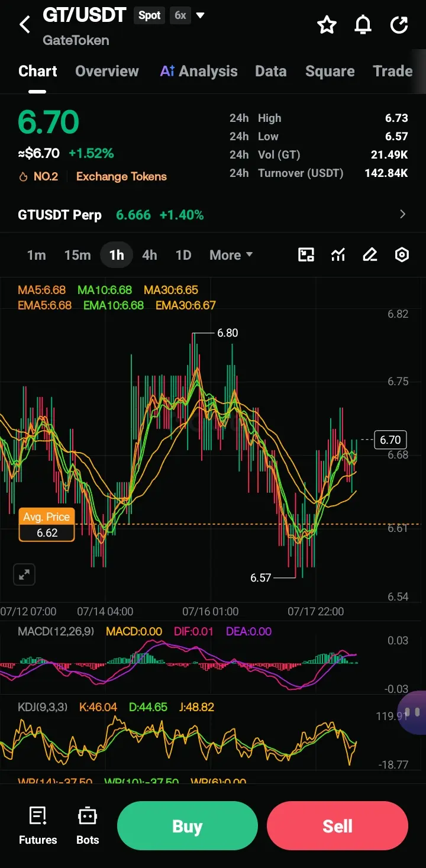Switch chart interval to 4h
This screenshot has height=868, width=426.
(150, 255)
